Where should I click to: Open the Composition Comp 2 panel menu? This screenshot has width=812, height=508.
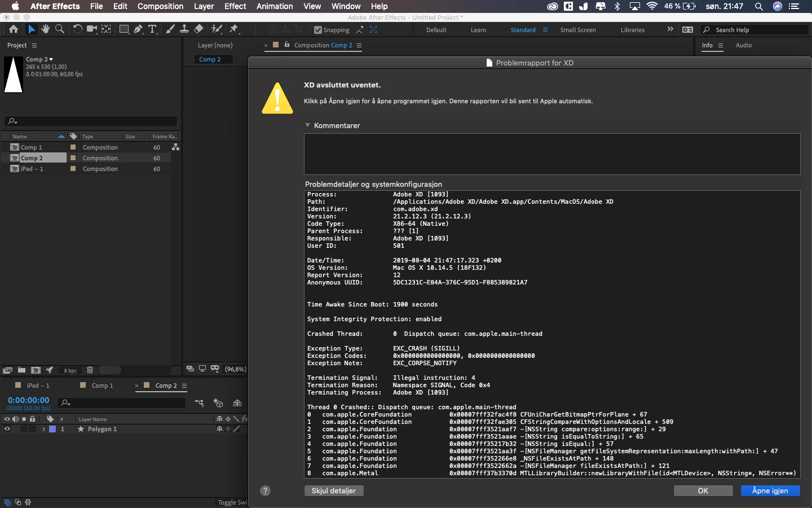coord(359,45)
